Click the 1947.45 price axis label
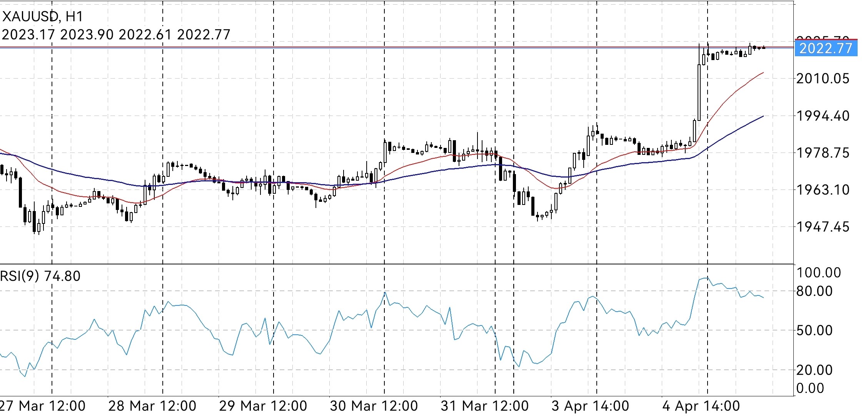The image size is (868, 416). [823, 227]
